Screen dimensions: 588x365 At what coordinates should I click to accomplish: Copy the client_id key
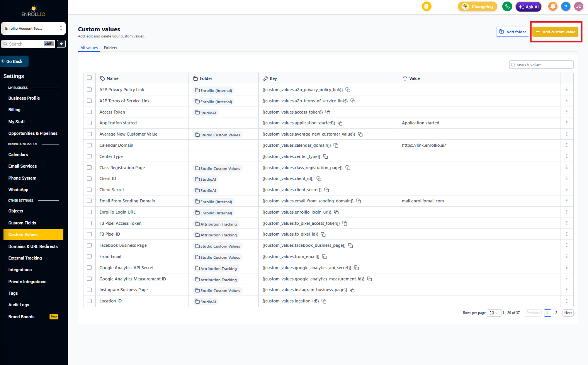319,179
